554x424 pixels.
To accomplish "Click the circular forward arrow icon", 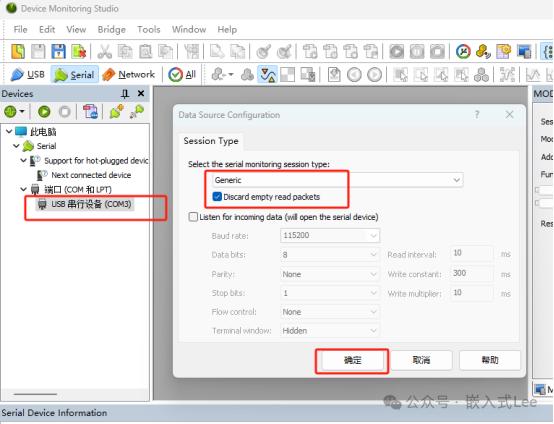I will [x=374, y=75].
